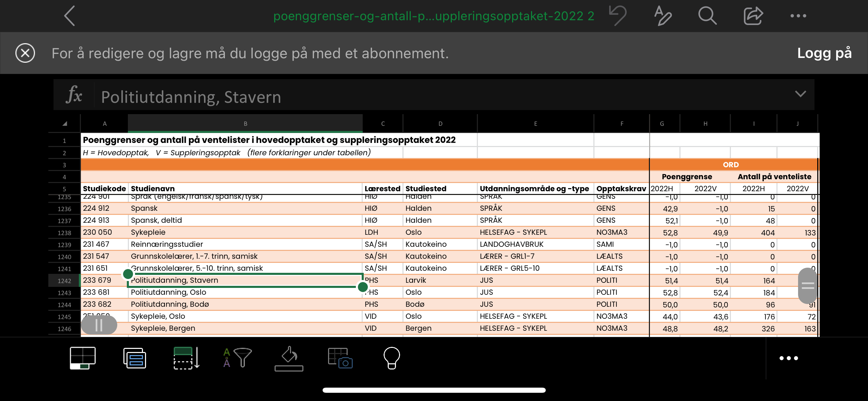The image size is (868, 401).
Task: Select column E header
Action: 535,124
